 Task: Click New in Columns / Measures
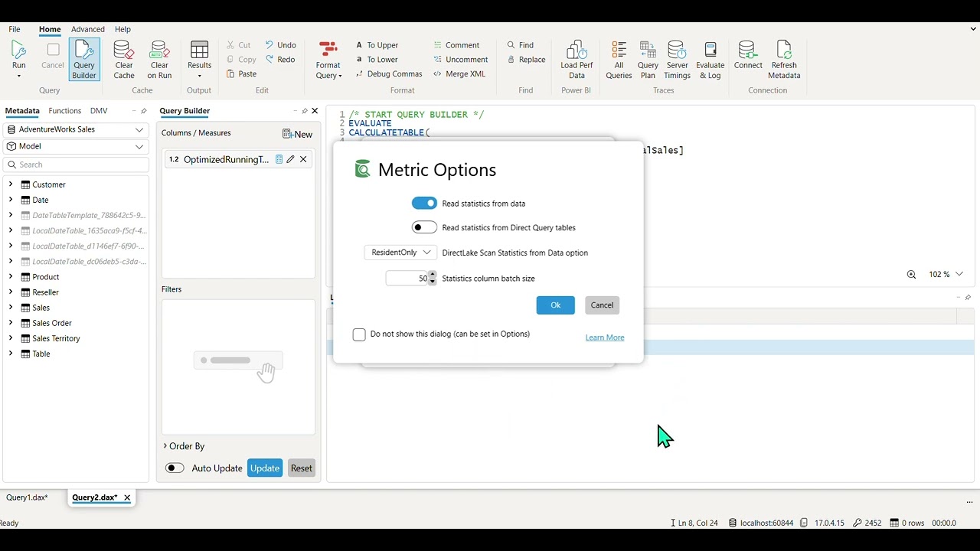[298, 134]
